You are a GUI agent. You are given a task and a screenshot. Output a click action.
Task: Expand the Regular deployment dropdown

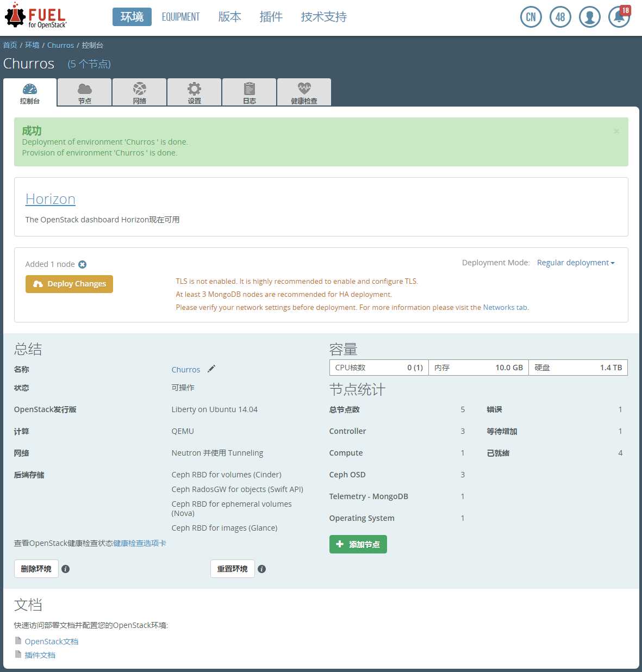coord(576,263)
